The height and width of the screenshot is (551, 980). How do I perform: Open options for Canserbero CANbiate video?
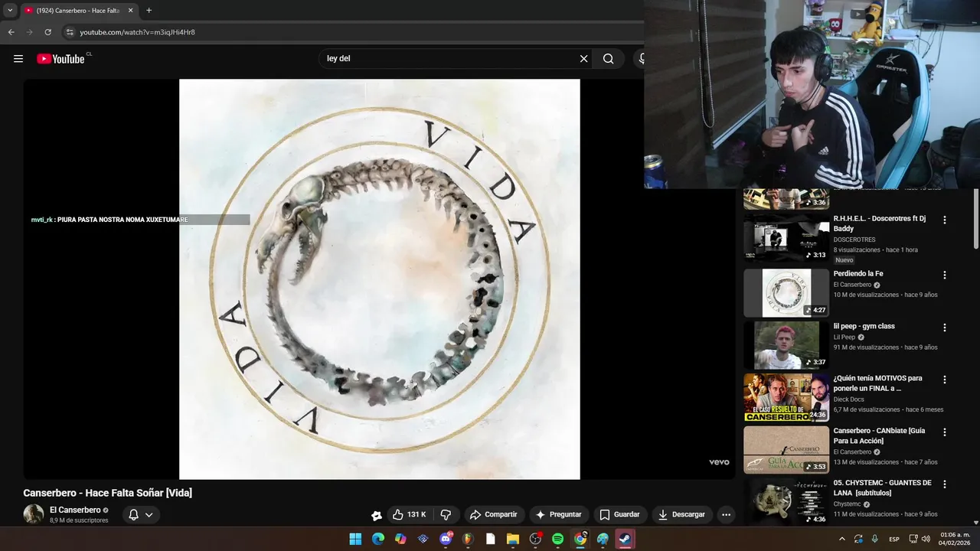click(x=944, y=432)
